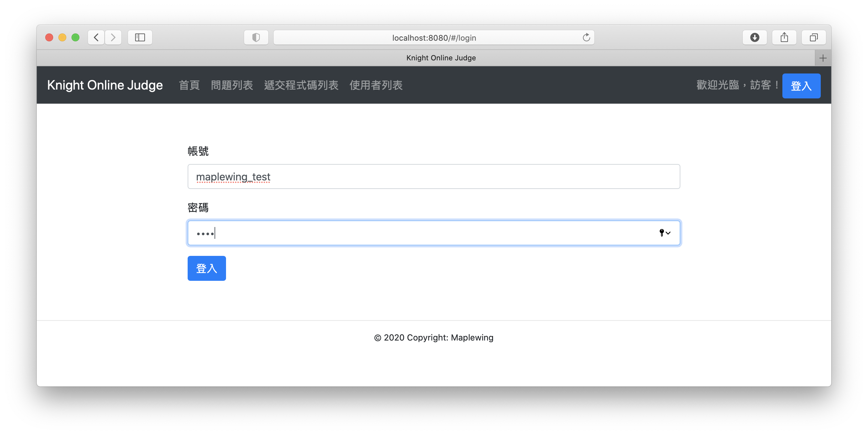
Task: Open 使用者列表 in the navbar
Action: click(376, 85)
